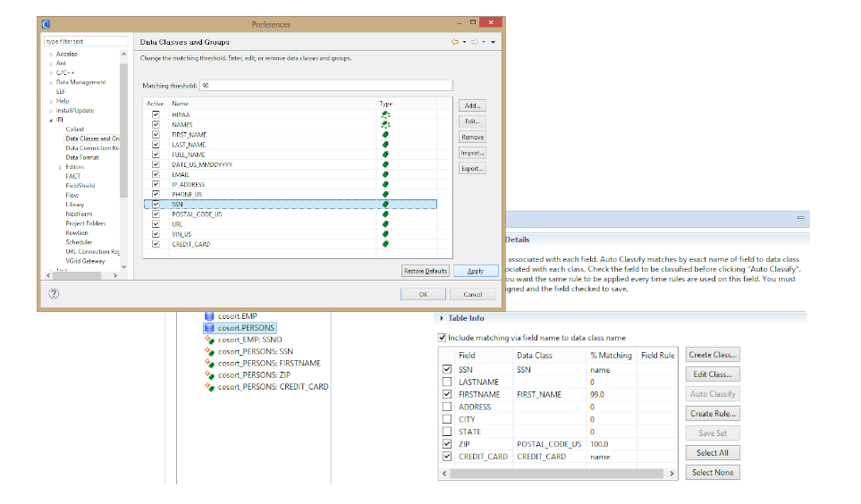Click the SSN class type icon

pos(385,205)
